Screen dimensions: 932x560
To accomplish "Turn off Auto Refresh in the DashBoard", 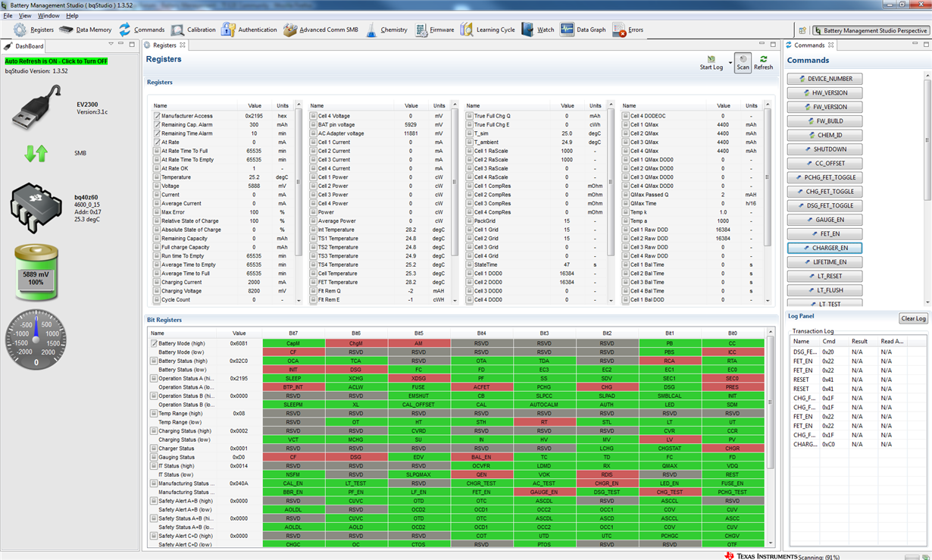I will click(x=56, y=61).
